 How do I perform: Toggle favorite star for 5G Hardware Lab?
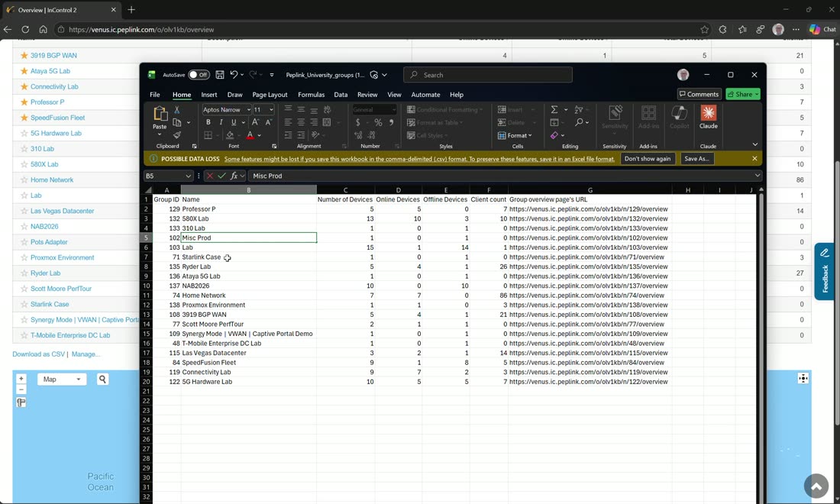click(x=24, y=133)
